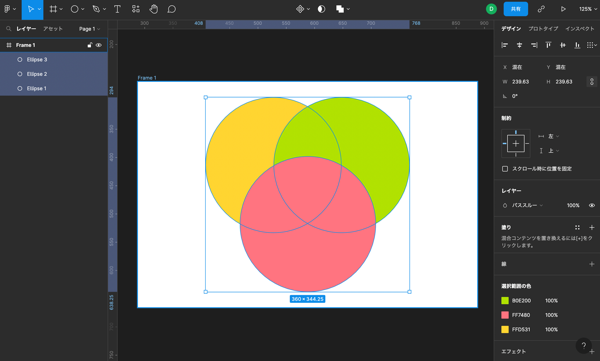Select the Move tool
The image size is (600, 361).
(31, 9)
